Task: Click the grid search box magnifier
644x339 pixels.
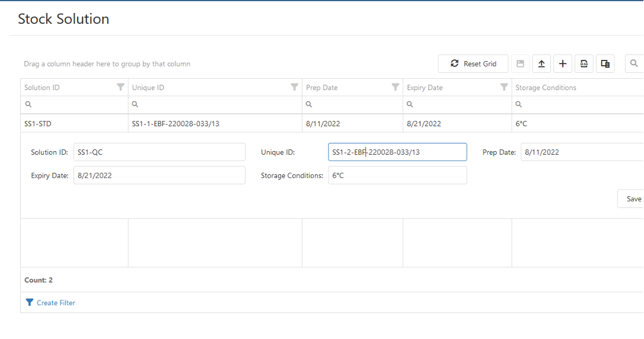Action: 634,64
